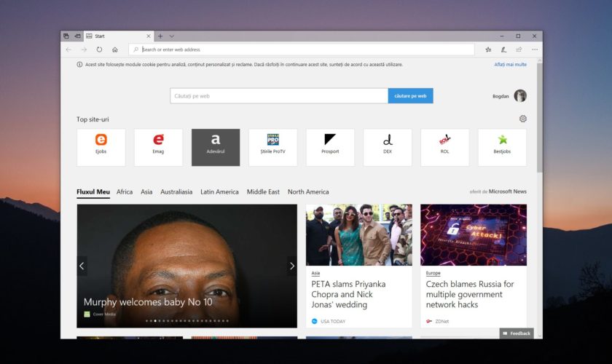
Task: Click the 'Căutați pe web' search field
Action: [279, 96]
